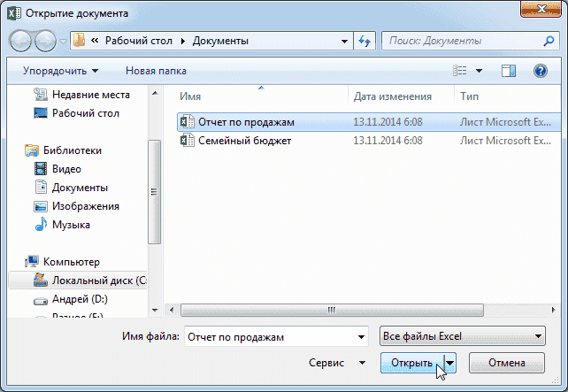568x392 pixels.
Task: Click the Локальный диск drive icon
Action: point(40,280)
